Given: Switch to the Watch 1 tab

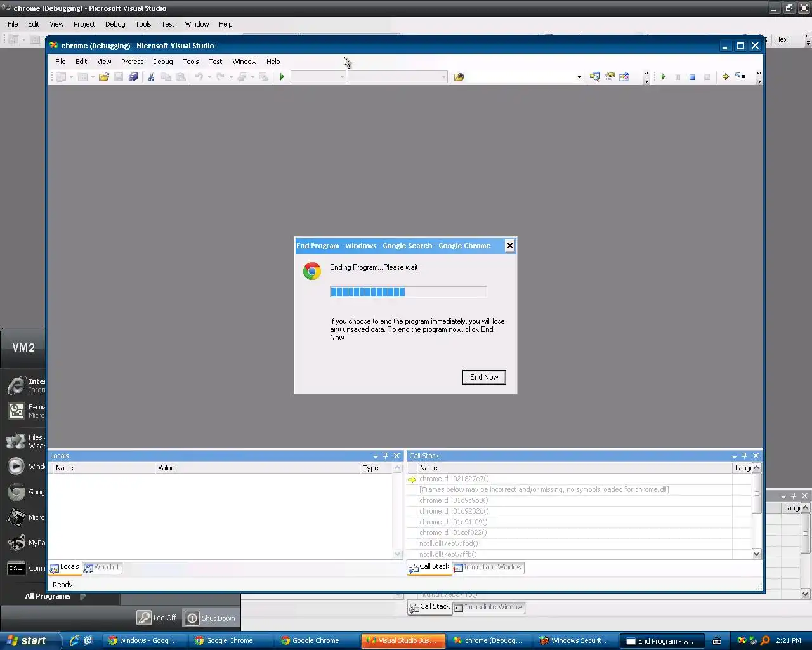Looking at the screenshot, I should coord(101,567).
